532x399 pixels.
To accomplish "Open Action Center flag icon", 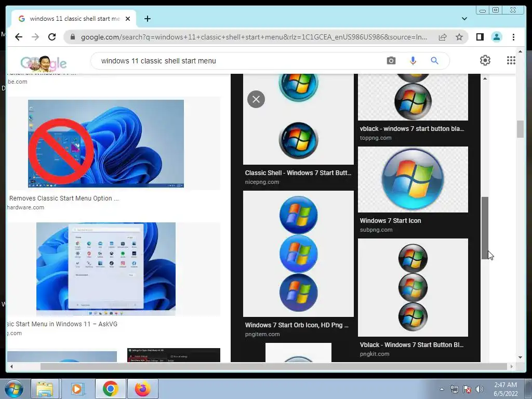I will tap(467, 390).
